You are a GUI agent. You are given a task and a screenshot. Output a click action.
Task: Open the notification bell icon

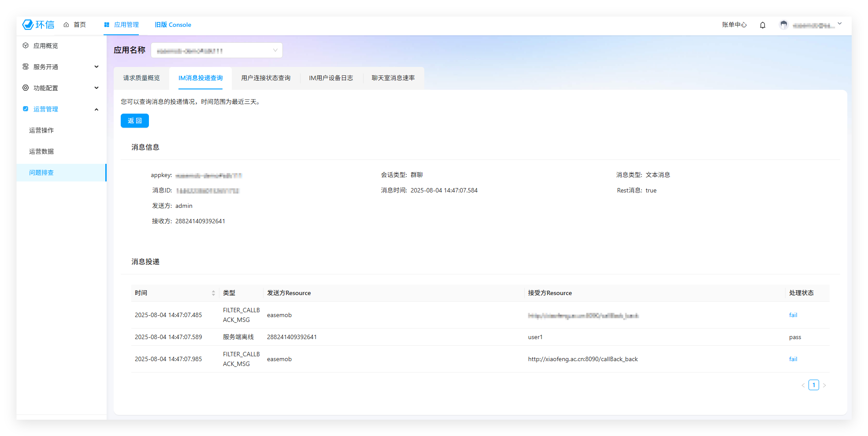coord(762,25)
